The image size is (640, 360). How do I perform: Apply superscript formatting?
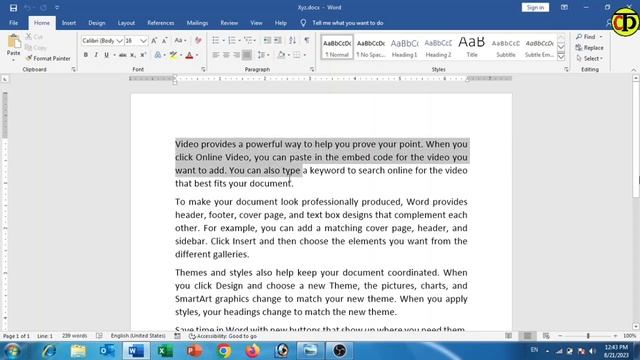click(x=143, y=55)
